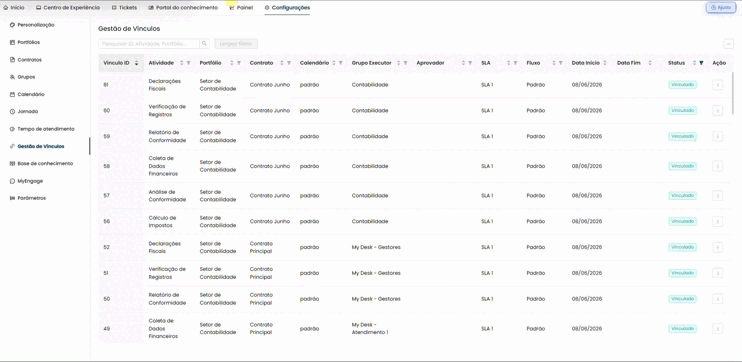
Task: Click the table's vertical scrollbar
Action: coord(733,92)
